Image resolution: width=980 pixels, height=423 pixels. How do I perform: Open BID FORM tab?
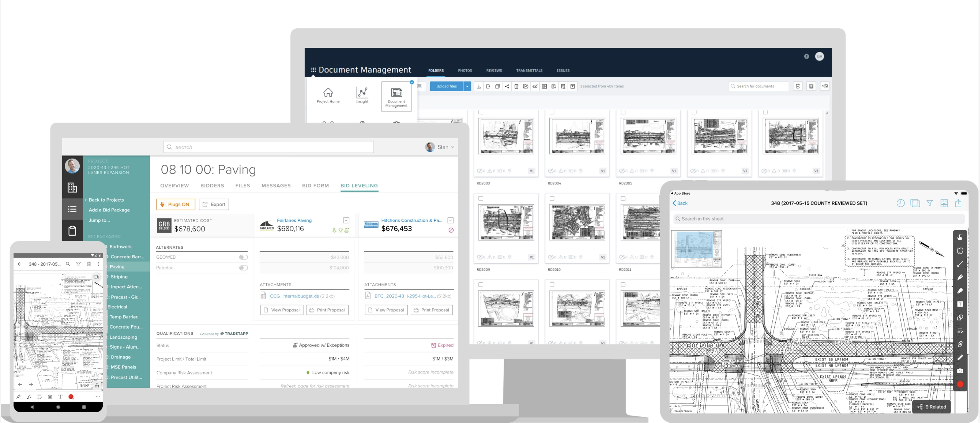315,185
